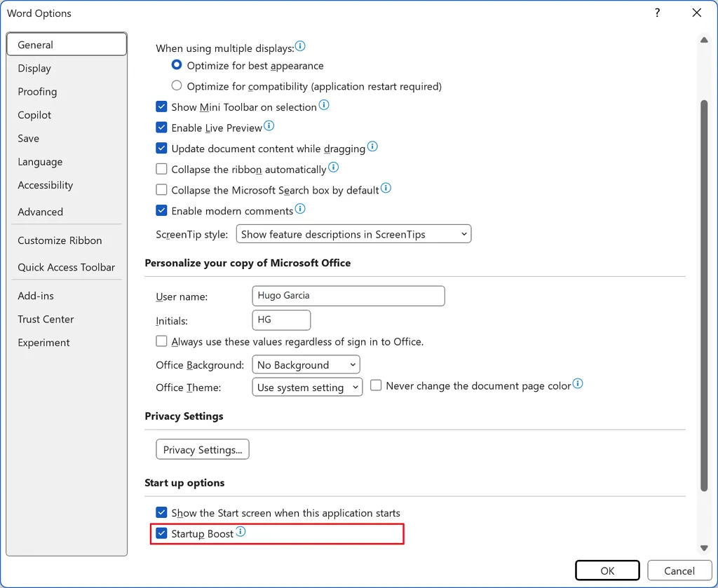Image resolution: width=718 pixels, height=588 pixels.
Task: Enable Collapse the ribbon automatically
Action: click(161, 169)
